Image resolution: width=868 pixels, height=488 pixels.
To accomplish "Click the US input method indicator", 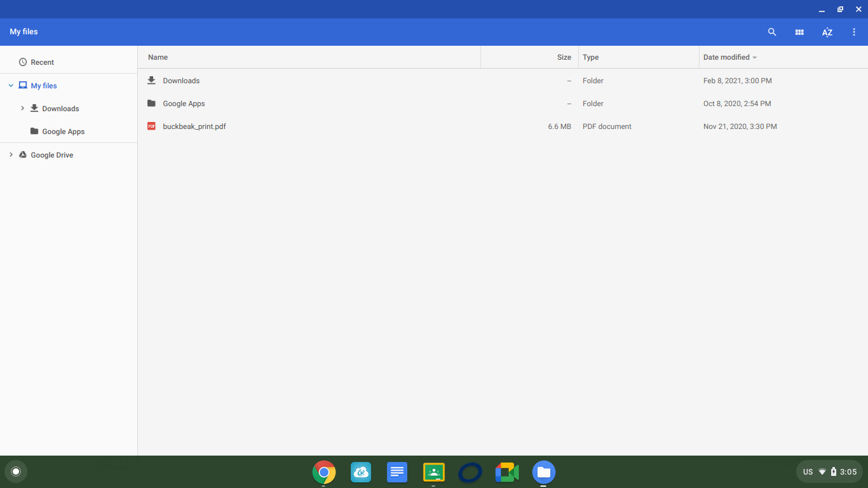I will tap(808, 472).
